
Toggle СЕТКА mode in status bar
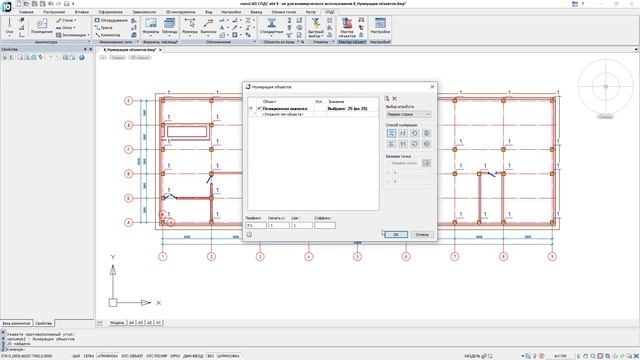coord(89,356)
